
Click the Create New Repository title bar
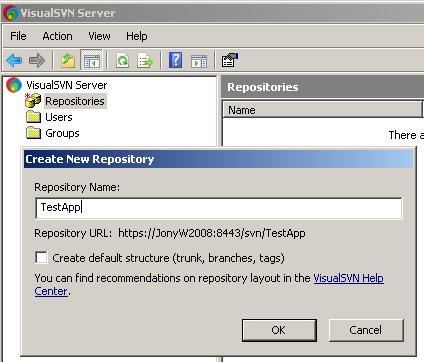coord(219,159)
